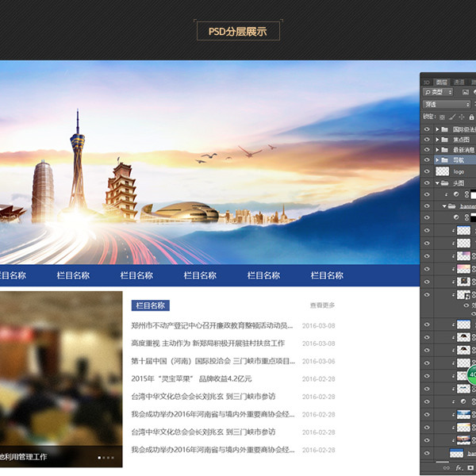Click the lock image pixels brush icon

[452, 117]
